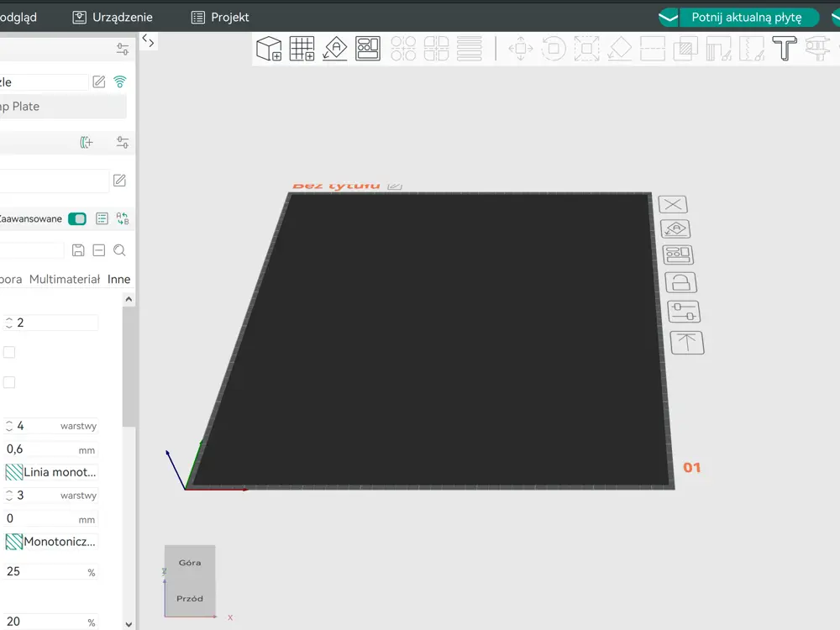840x630 pixels.
Task: Open settings icon right of add-filament icon
Action: click(123, 143)
